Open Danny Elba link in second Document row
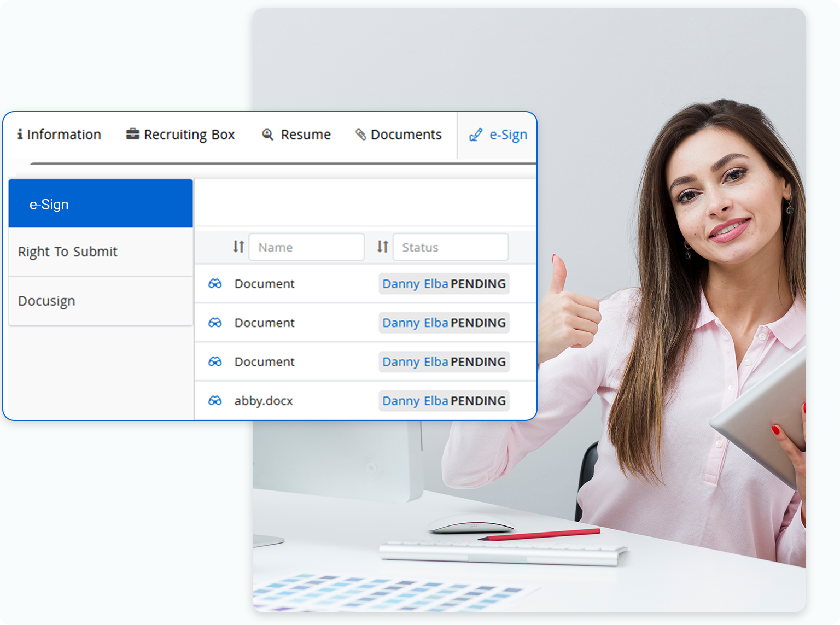Image resolution: width=840 pixels, height=625 pixels. 415,323
